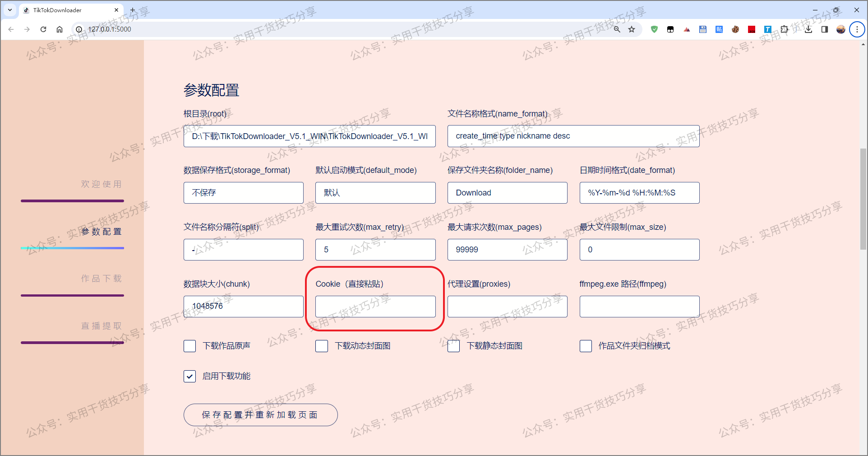The height and width of the screenshot is (456, 868).
Task: Open the Extensions puzzle-piece icon
Action: pyautogui.click(x=784, y=29)
